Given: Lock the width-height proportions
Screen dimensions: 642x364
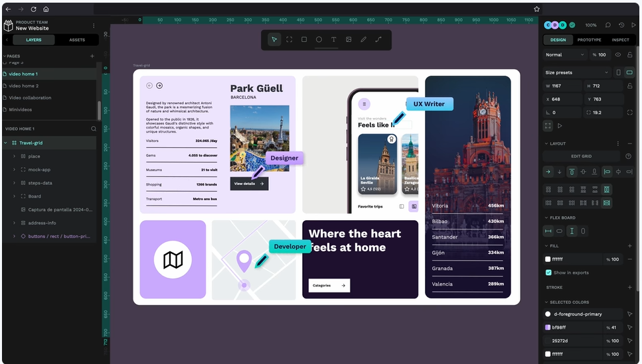Looking at the screenshot, I should (x=629, y=86).
